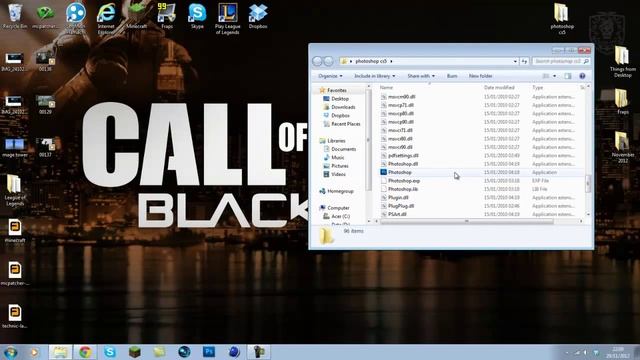Click the Explorer back arrow button
The width and height of the screenshot is (640, 360).
pos(317,61)
